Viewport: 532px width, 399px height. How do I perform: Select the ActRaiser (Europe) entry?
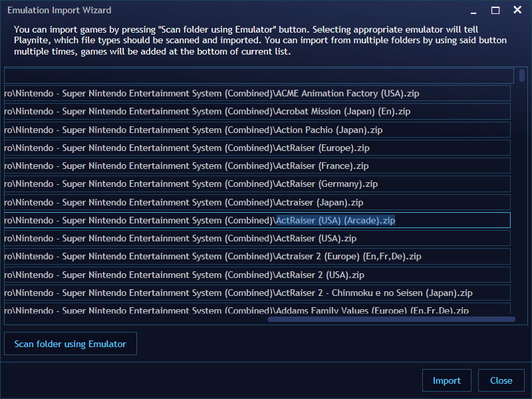pyautogui.click(x=259, y=148)
